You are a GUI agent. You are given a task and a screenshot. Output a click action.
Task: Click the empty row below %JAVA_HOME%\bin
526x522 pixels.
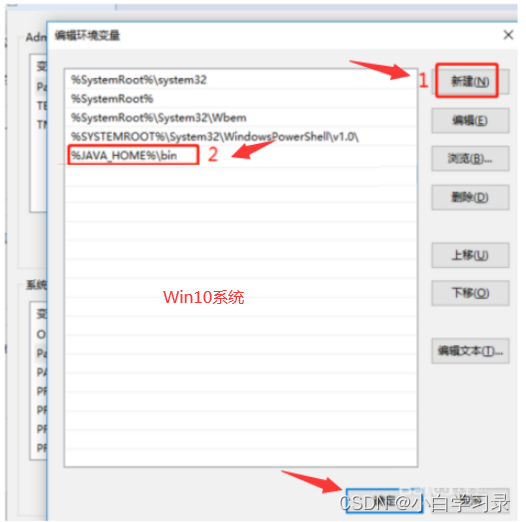click(241, 175)
